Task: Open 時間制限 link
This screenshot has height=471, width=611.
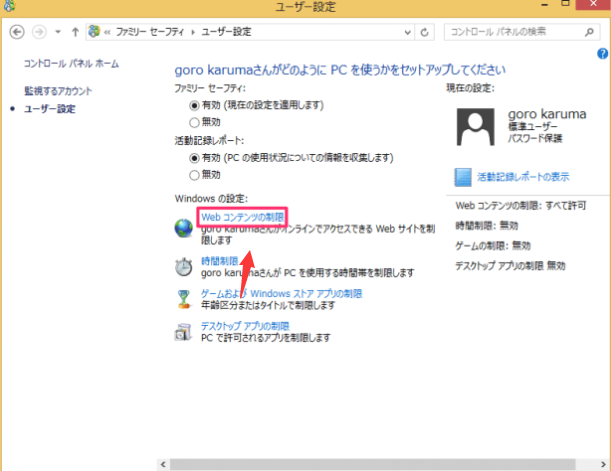Action: pos(219,261)
